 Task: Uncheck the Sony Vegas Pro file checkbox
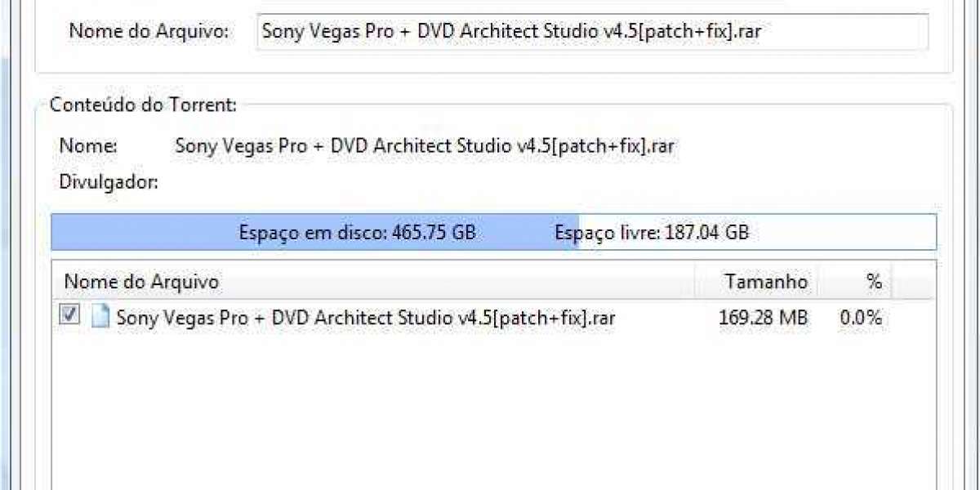tap(69, 315)
